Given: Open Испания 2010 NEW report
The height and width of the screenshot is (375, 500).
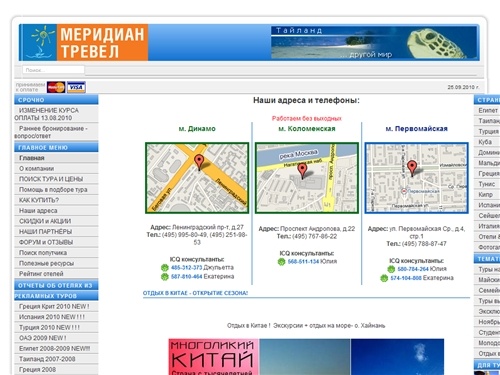Looking at the screenshot, I should [x=56, y=317].
